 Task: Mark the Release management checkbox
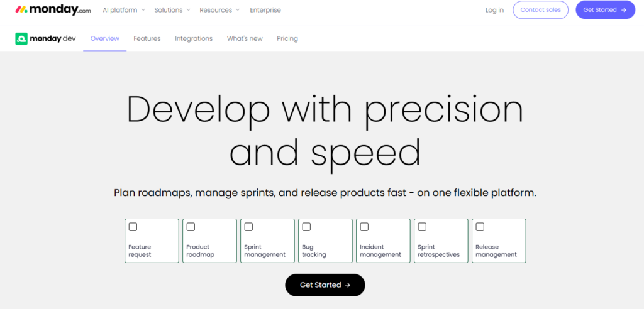point(480,227)
